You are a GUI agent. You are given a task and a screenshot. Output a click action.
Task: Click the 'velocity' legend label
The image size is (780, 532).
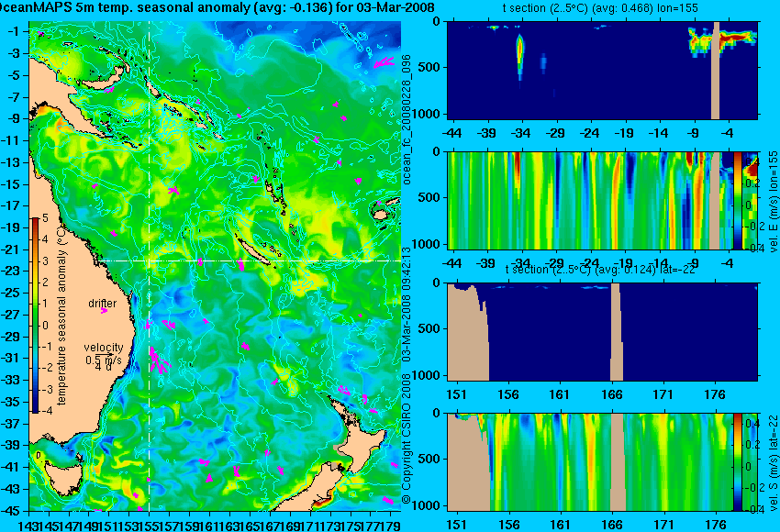click(104, 347)
